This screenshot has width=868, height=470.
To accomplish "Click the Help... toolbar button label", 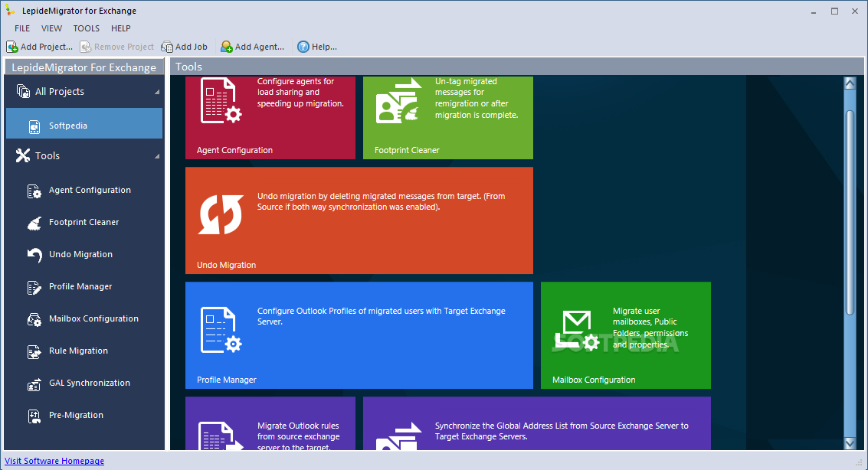I will pos(324,47).
